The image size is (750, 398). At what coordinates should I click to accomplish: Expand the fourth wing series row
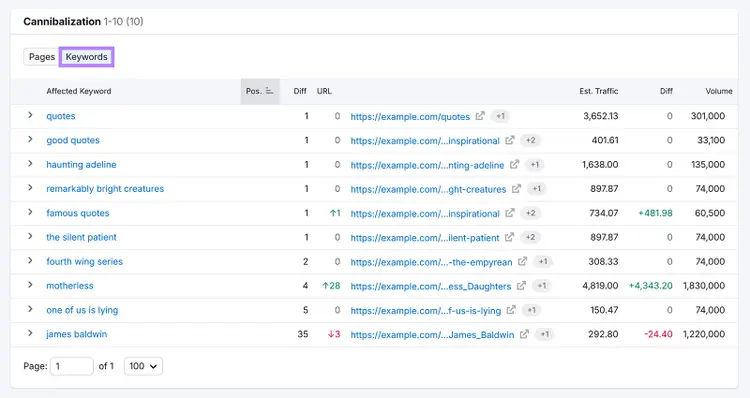(30, 261)
